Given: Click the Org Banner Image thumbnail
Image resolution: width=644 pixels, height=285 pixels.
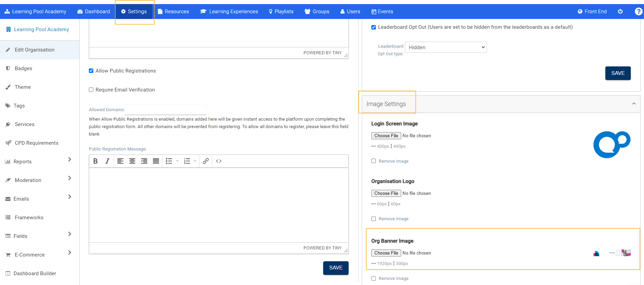Looking at the screenshot, I should click(612, 253).
